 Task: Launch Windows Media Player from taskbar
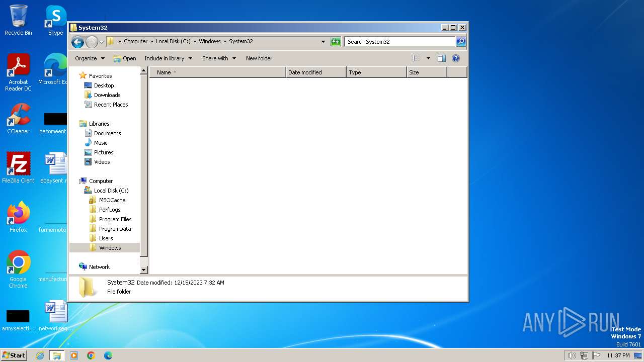(74, 355)
